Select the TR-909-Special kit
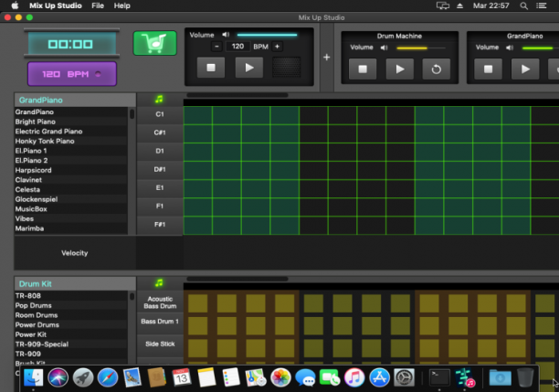559x392 pixels. (70, 344)
